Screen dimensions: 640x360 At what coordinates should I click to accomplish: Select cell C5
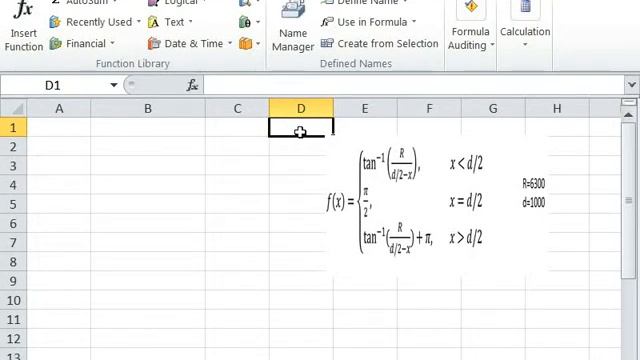(237, 204)
